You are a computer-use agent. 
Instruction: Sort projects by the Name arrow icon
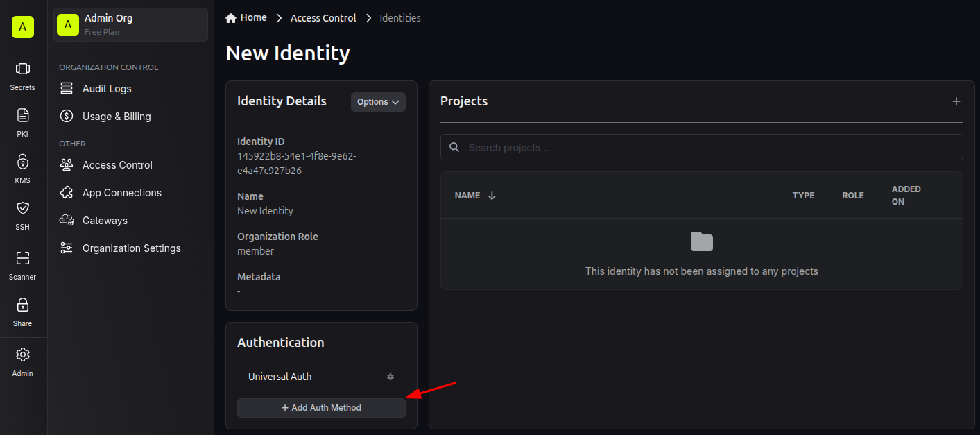(492, 196)
